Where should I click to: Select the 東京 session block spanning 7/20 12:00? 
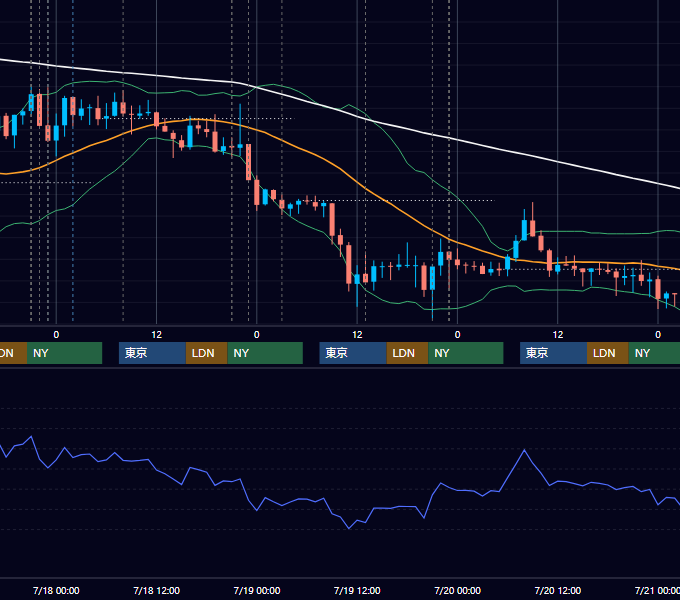[553, 353]
